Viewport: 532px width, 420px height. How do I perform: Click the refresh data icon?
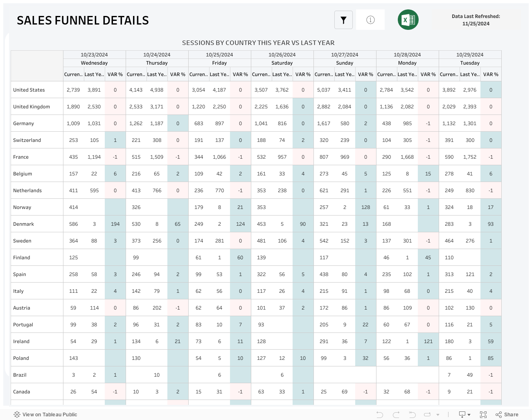[x=428, y=414]
